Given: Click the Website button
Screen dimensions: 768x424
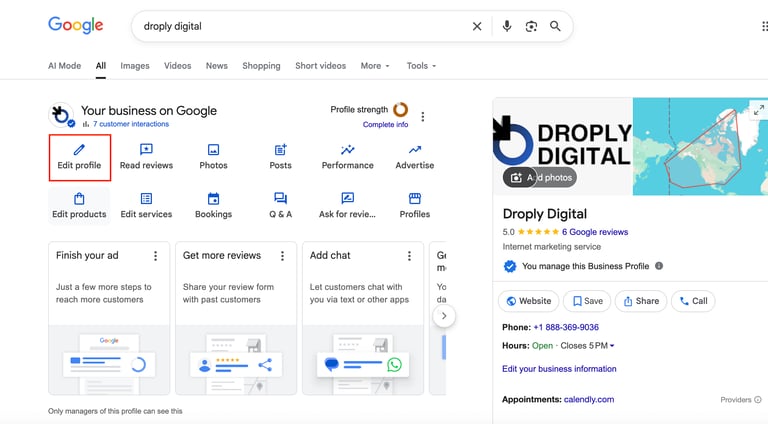Looking at the screenshot, I should [x=528, y=301].
